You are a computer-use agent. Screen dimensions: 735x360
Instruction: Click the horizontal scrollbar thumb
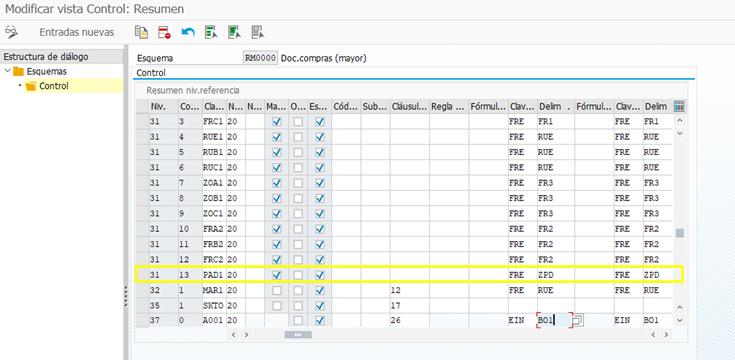coord(298,335)
